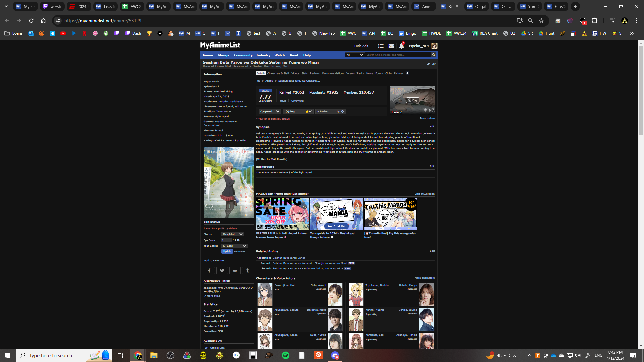Image resolution: width=644 pixels, height=362 pixels.
Task: Open Task View on the taskbar
Action: (x=120, y=355)
